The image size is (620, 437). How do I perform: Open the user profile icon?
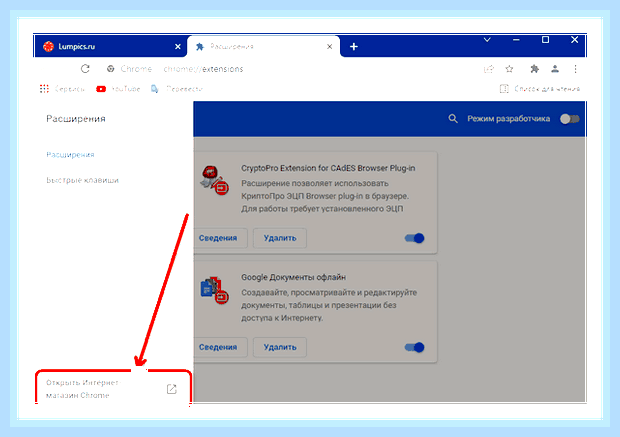click(x=555, y=69)
